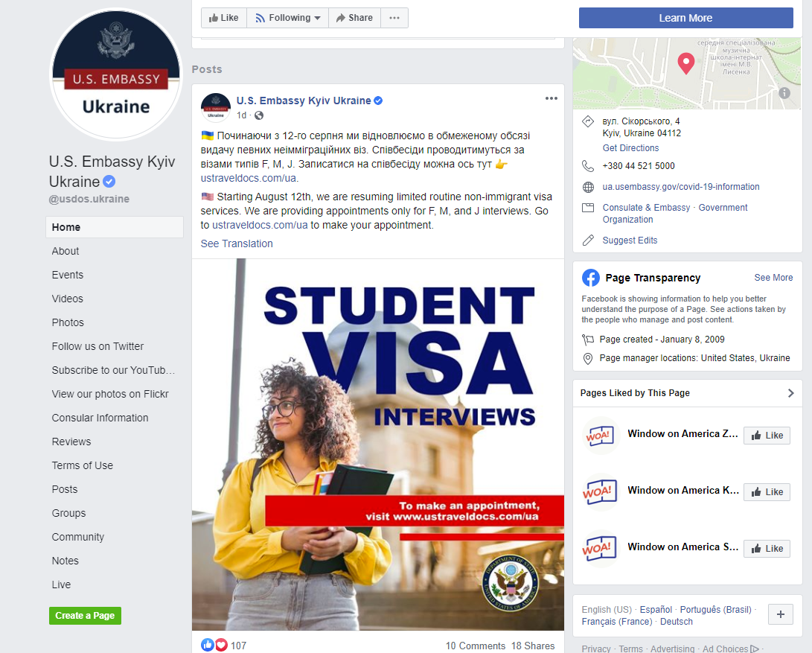Open Window on America S… page logo
812x653 pixels.
pyautogui.click(x=600, y=548)
